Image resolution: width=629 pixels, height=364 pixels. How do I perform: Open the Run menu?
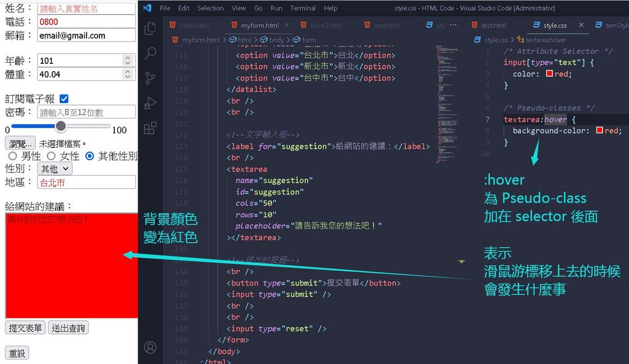276,8
